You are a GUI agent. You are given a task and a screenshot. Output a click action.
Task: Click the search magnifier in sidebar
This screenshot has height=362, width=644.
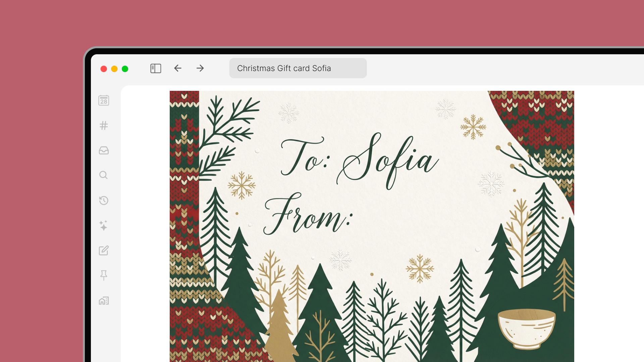point(104,175)
